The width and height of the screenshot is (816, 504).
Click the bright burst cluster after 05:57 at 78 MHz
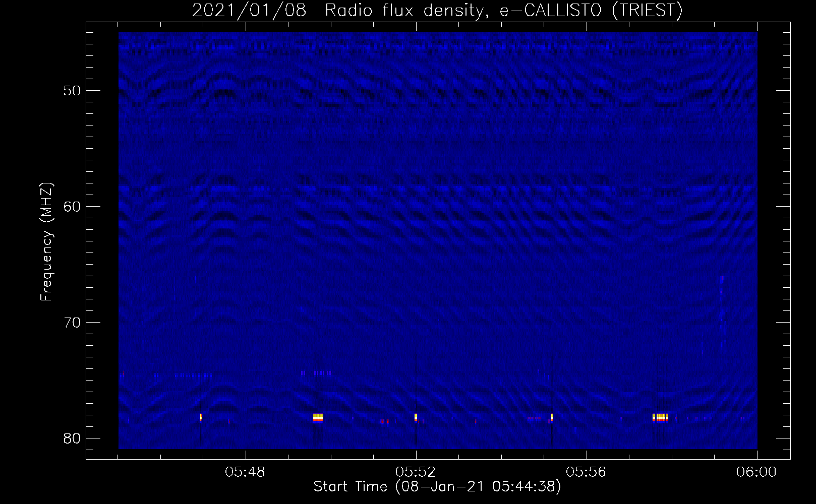[x=660, y=417]
